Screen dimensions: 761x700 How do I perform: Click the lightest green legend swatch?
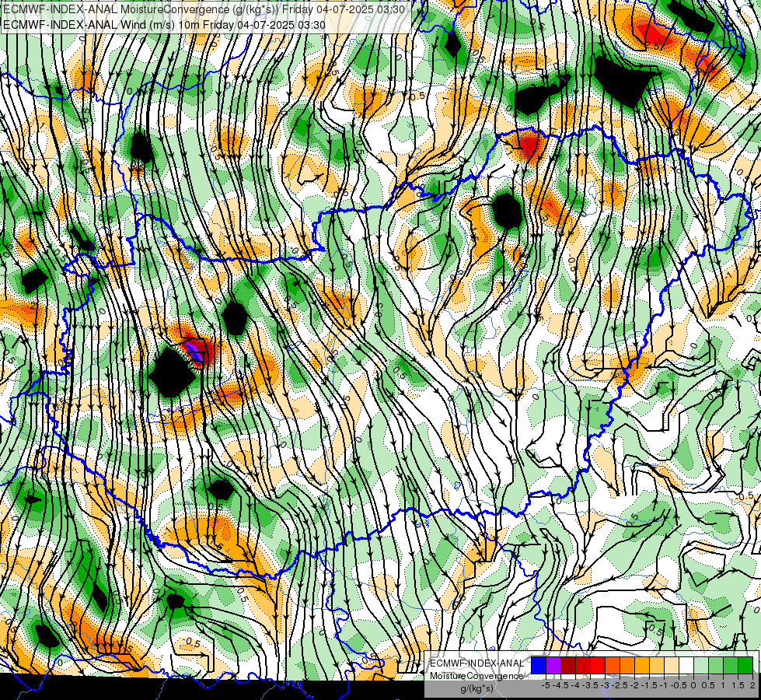[x=701, y=665]
